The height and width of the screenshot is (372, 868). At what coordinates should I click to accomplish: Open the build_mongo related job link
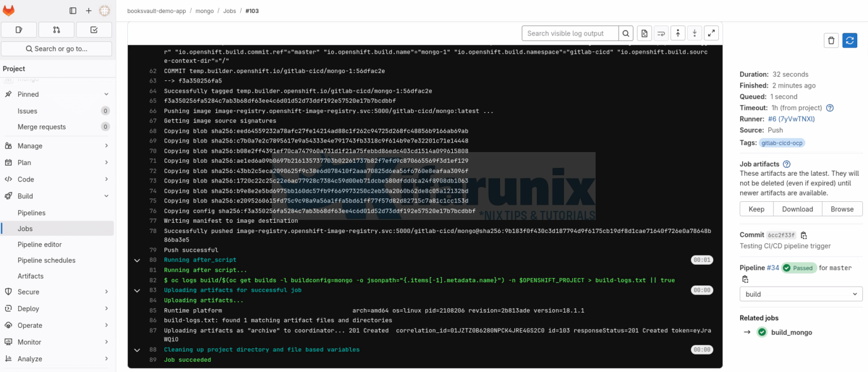pyautogui.click(x=791, y=332)
